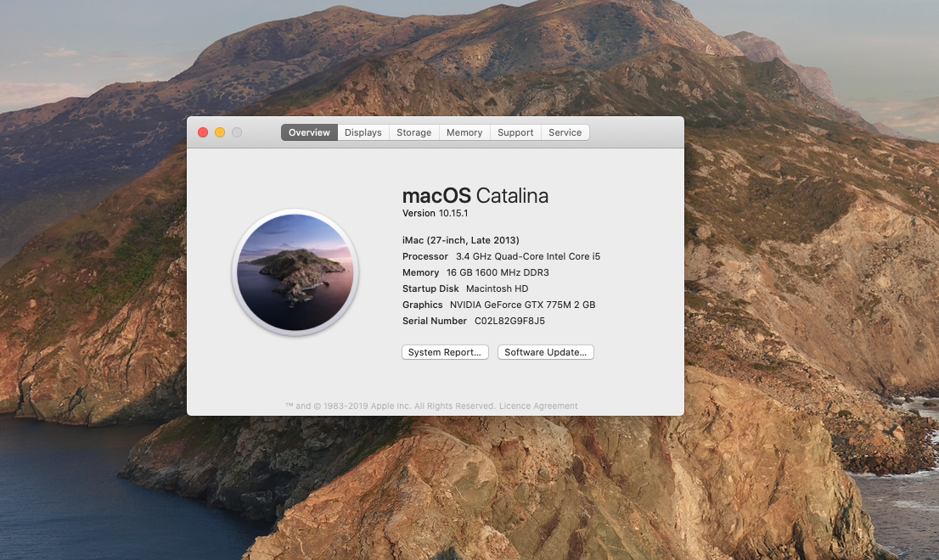Switch to the Memory tab
Viewport: 939px width, 560px height.
464,132
